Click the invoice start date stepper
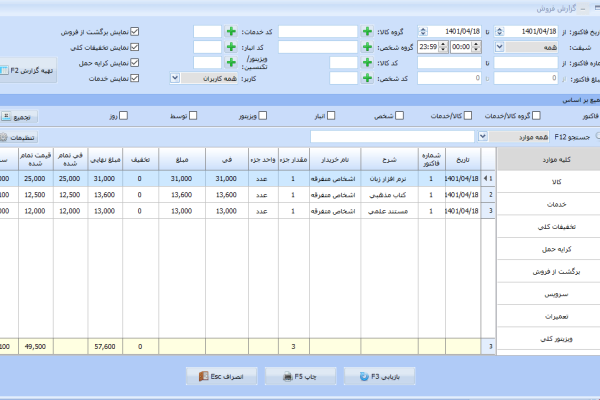Screen dimensions: 600x400 tap(499, 31)
